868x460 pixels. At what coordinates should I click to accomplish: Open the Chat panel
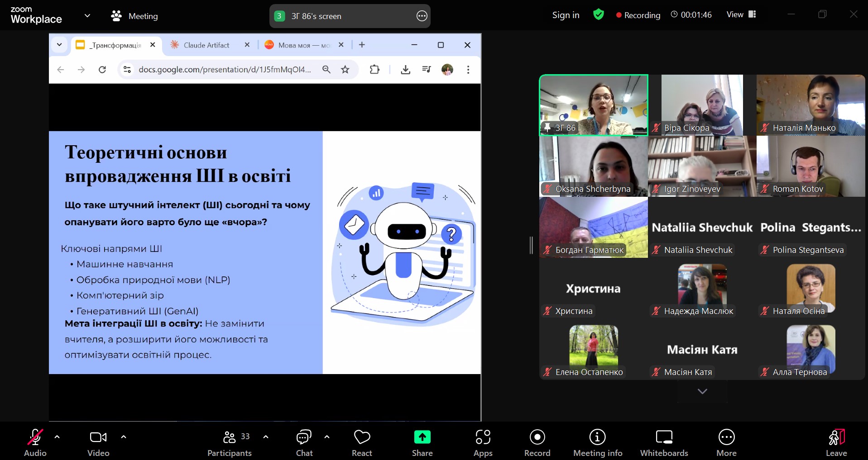[x=304, y=443]
